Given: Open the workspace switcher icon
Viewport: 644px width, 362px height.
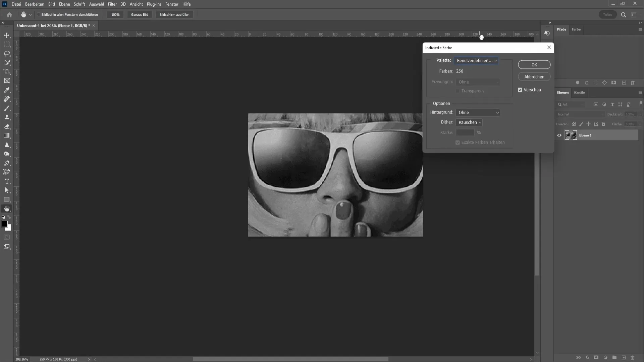Looking at the screenshot, I should (634, 15).
